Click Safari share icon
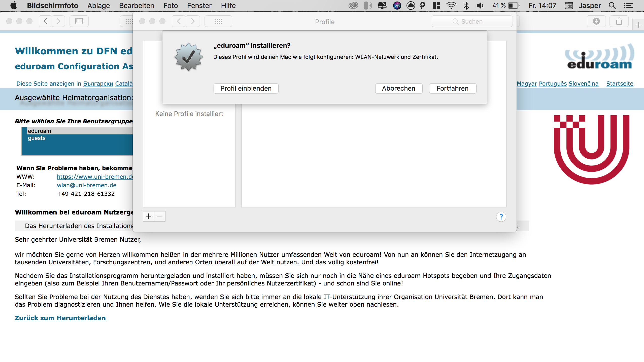 click(x=619, y=21)
